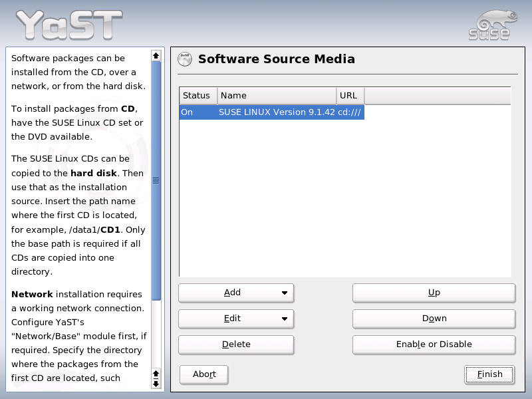
Task: Click the cd:/// URL cell
Action: (350, 112)
